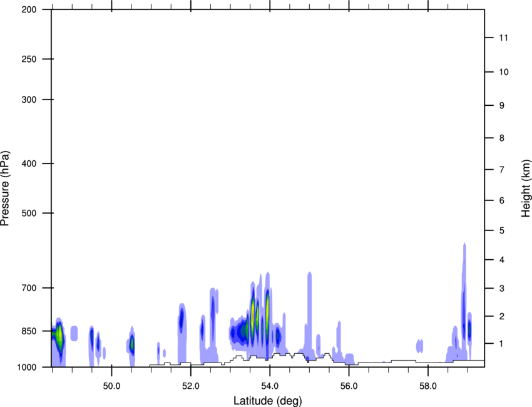The height and width of the screenshot is (407, 532).
Task: Click the 50.0 latitude tick label
Action: pyautogui.click(x=111, y=386)
